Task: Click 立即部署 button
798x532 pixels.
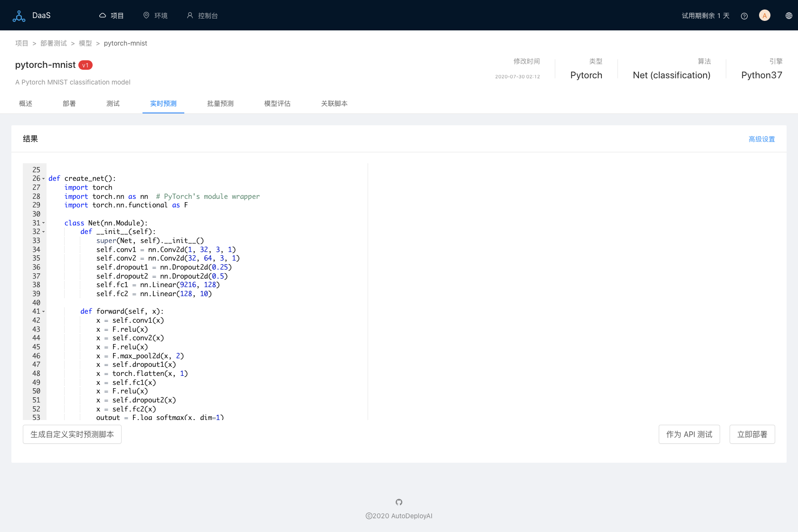Action: [x=752, y=434]
